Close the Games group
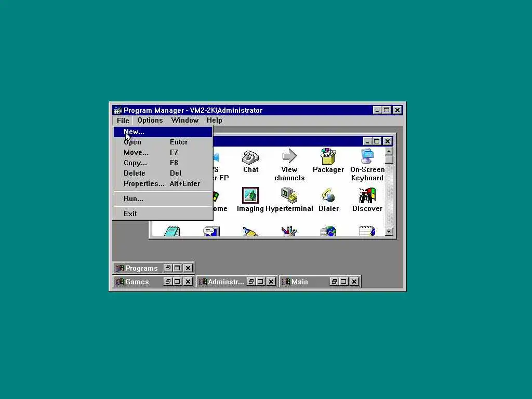Image resolution: width=532 pixels, height=399 pixels. tap(188, 282)
